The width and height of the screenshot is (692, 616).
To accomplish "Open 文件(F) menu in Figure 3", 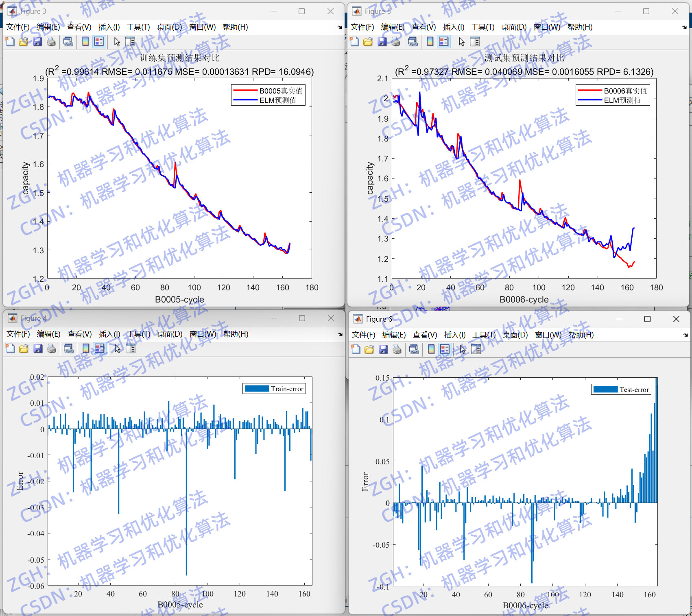I will (x=18, y=27).
